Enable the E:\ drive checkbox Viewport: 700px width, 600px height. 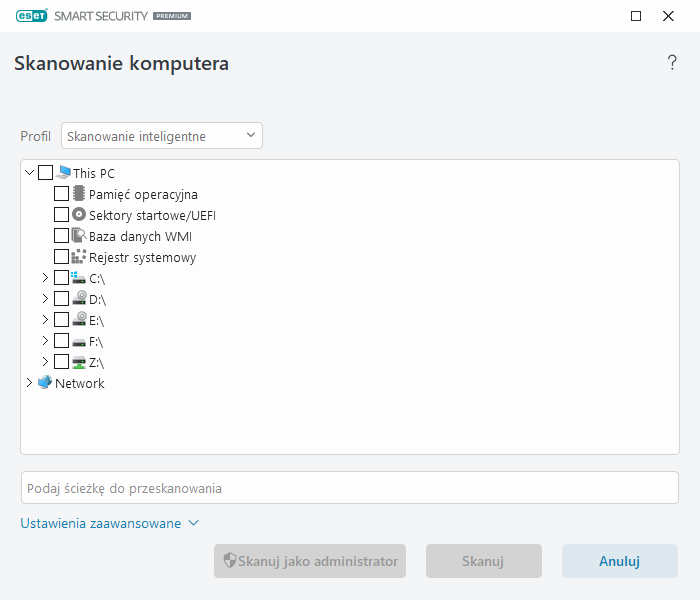tap(61, 319)
